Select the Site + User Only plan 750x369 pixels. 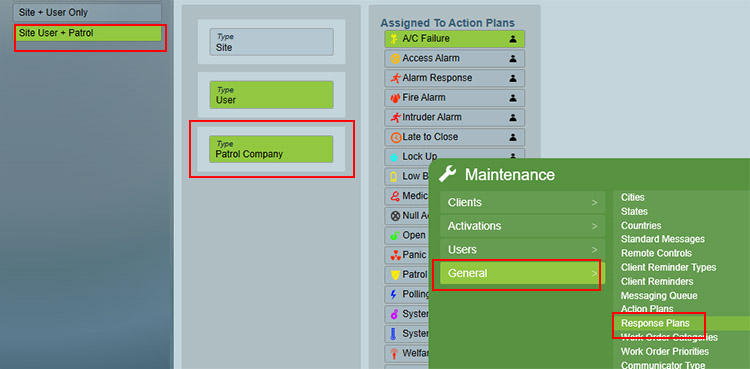87,12
